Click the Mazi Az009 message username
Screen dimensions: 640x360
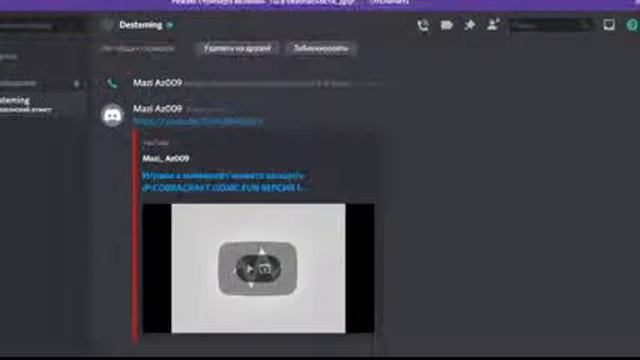coord(157,109)
